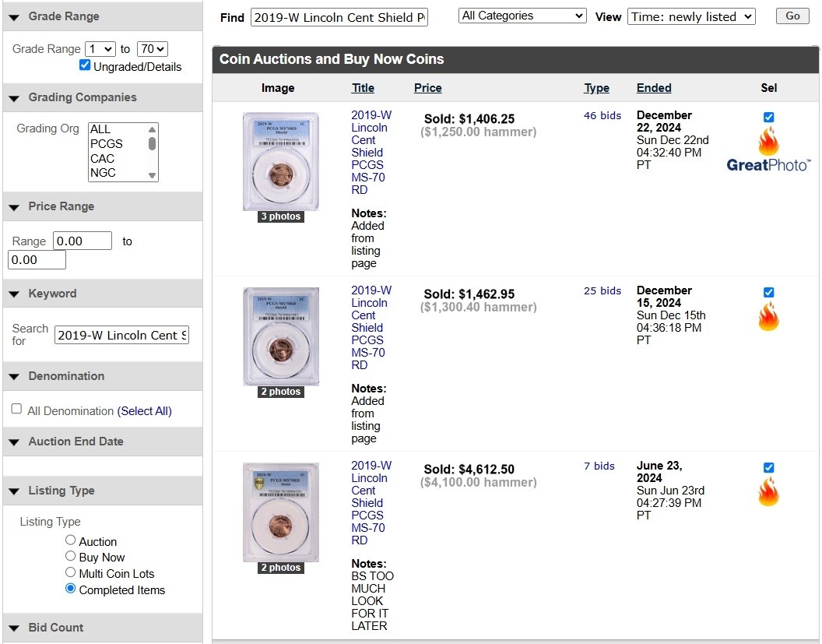The height and width of the screenshot is (644, 822).
Task: Select the Buy Now listing type radio
Action: coord(71,556)
